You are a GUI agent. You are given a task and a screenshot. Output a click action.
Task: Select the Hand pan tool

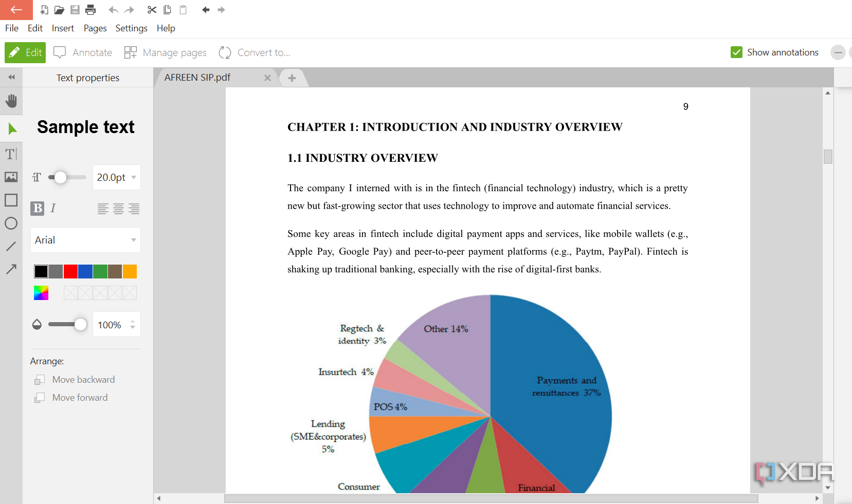click(11, 101)
